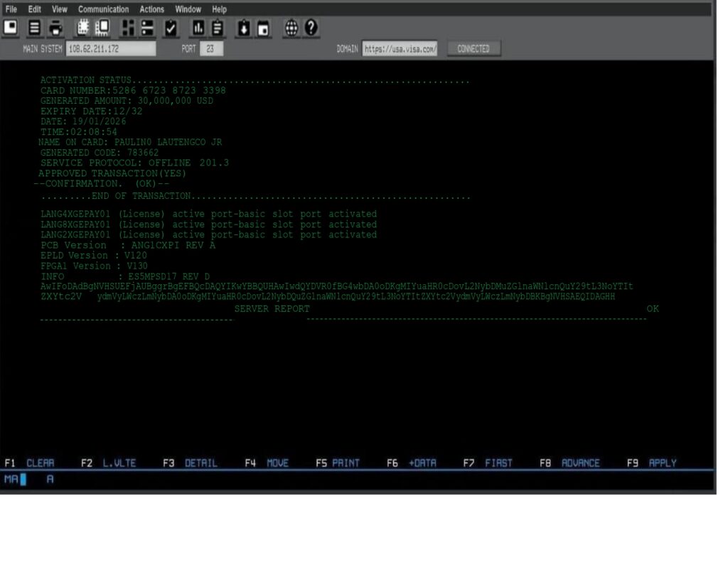Image resolution: width=728 pixels, height=562 pixels.
Task: Click the printer icon in the toolbar
Action: [x=55, y=28]
